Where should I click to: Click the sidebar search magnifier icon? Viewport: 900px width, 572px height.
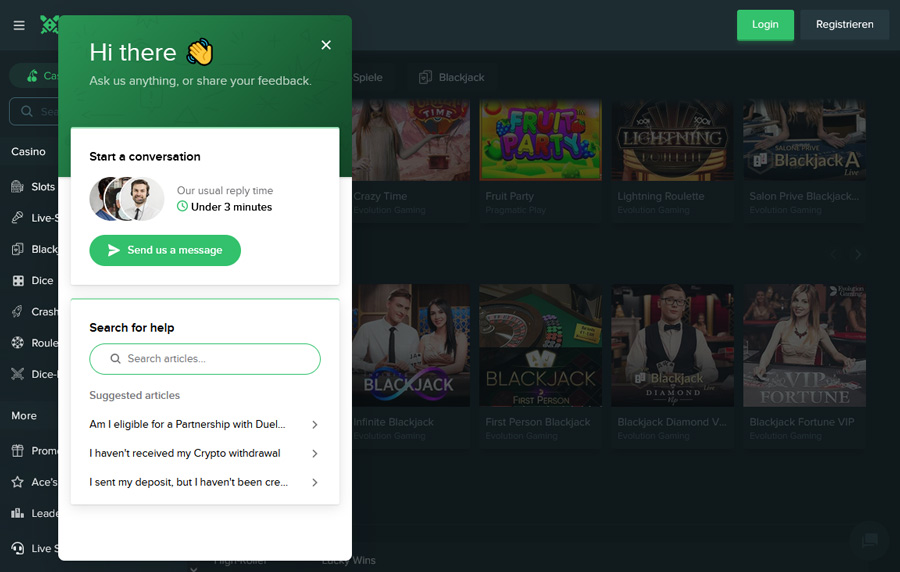26,111
